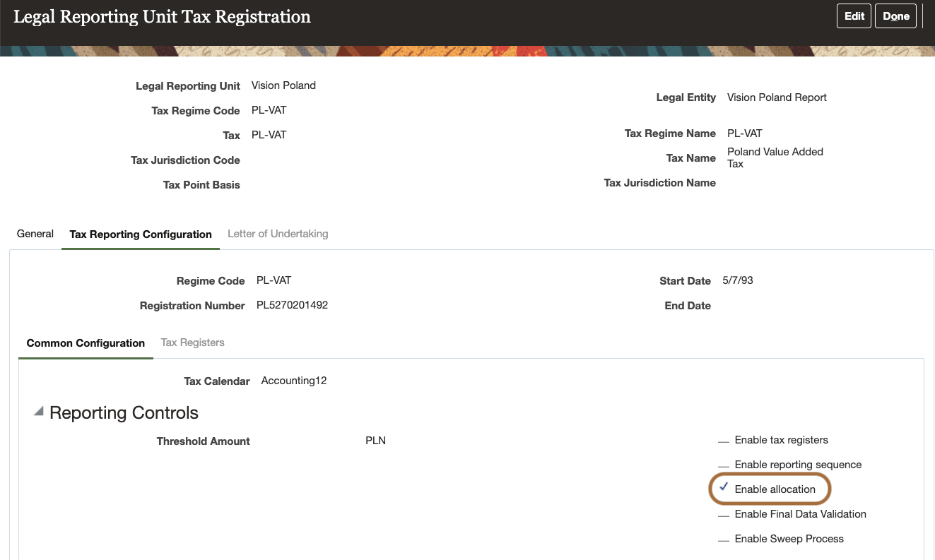Screen dimensions: 935x560
Task: Select the Common Configuration subtab
Action: (85, 342)
